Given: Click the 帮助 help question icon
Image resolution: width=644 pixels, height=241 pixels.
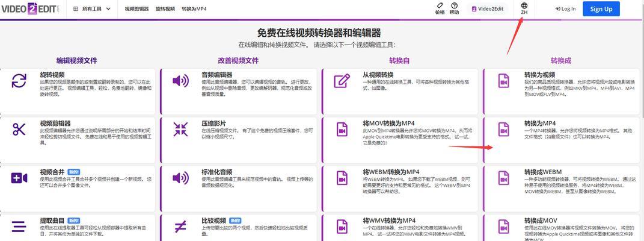Looking at the screenshot, I should [x=454, y=5].
